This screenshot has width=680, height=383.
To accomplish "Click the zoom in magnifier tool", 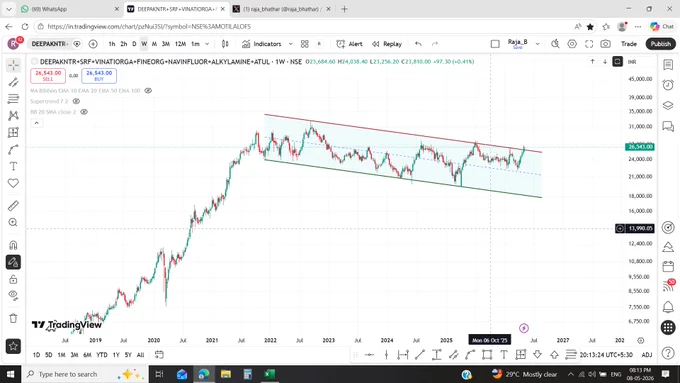I will [13, 223].
